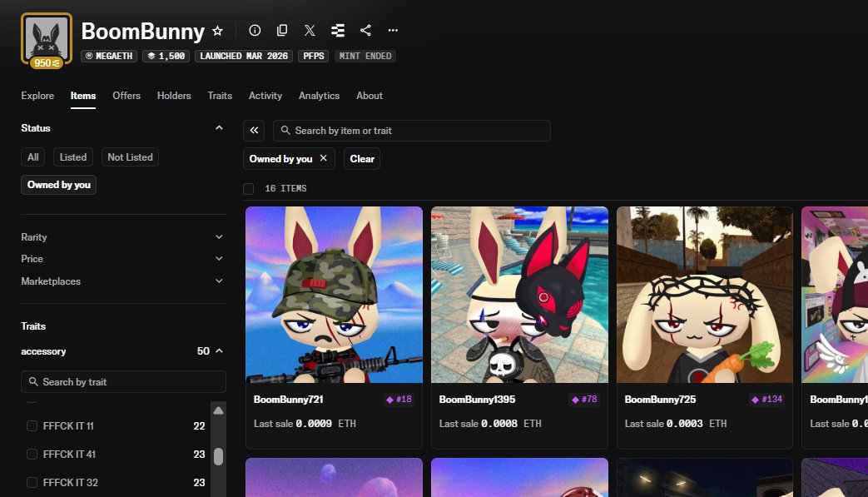This screenshot has width=868, height=497.
Task: Click the magnifier icon in item search
Action: click(x=285, y=131)
